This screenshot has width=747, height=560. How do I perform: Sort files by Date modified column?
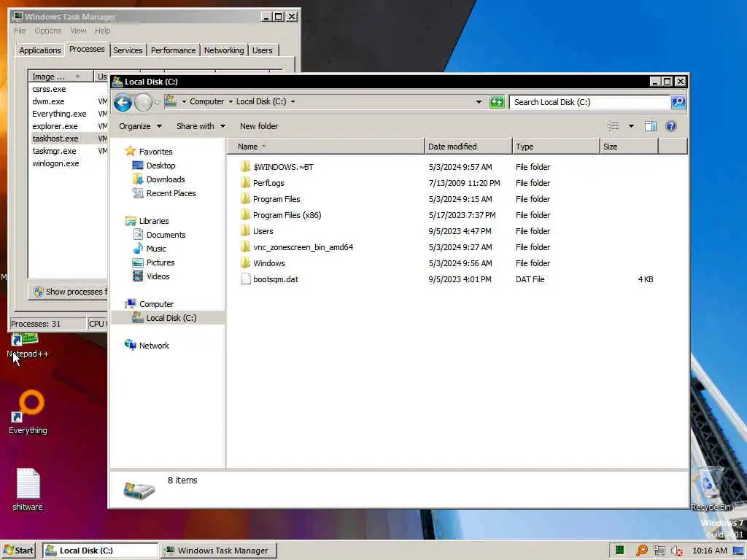coord(468,147)
